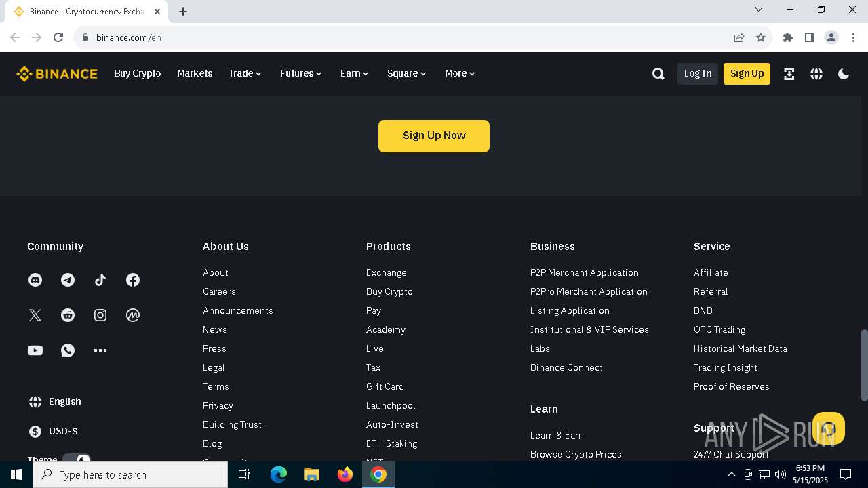Open Firefox from taskbar
This screenshot has height=488, width=868.
pyautogui.click(x=345, y=474)
